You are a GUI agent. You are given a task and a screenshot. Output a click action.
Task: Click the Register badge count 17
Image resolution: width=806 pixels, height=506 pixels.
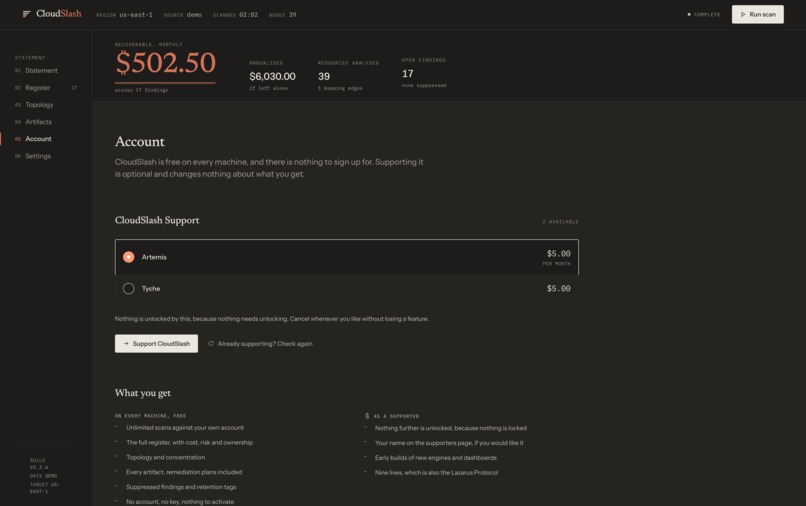point(74,88)
